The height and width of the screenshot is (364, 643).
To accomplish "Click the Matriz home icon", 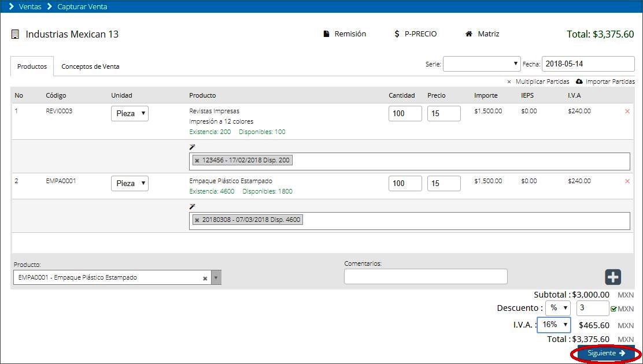I will click(469, 34).
